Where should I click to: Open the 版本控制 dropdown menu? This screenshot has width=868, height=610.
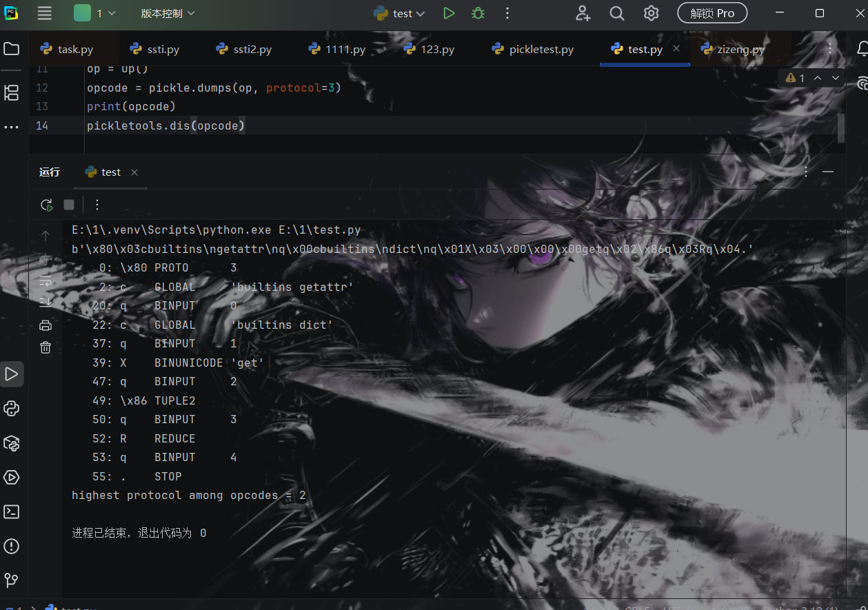click(x=168, y=13)
